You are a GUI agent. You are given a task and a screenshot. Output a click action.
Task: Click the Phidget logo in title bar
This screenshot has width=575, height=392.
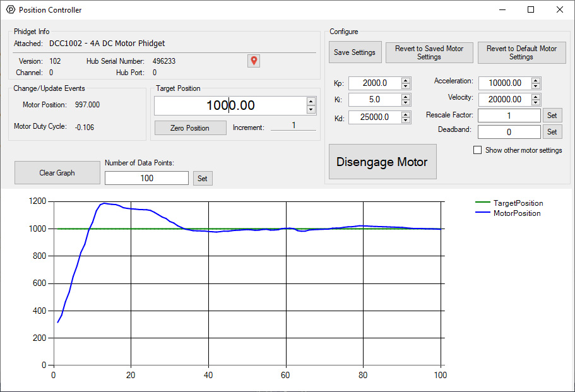point(11,10)
